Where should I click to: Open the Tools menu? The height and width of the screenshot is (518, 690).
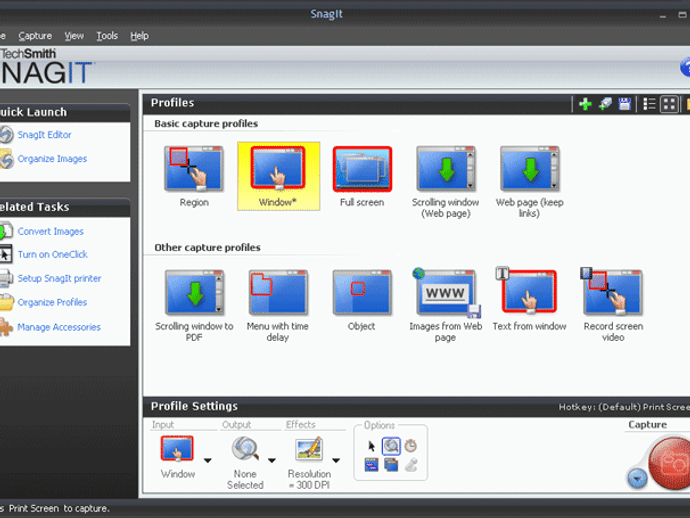(x=107, y=36)
